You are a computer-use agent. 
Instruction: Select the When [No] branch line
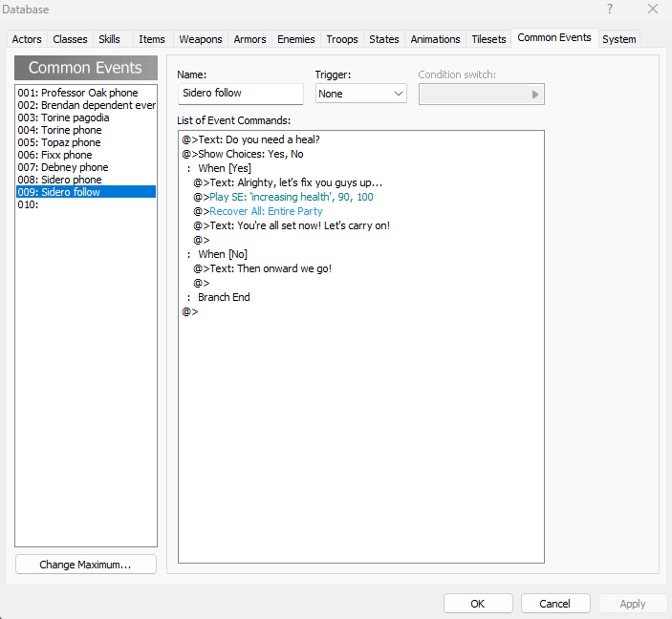point(361,254)
